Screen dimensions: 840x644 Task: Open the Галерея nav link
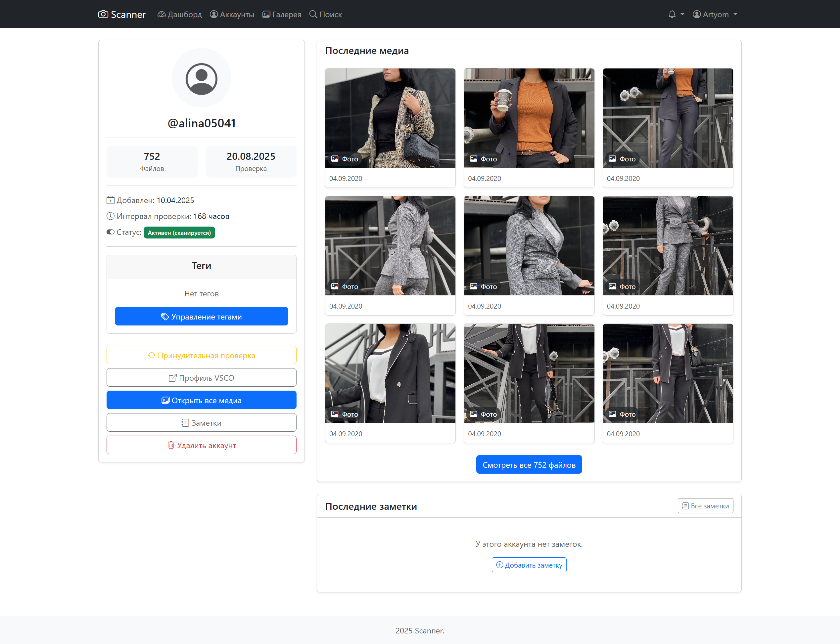[x=282, y=14]
